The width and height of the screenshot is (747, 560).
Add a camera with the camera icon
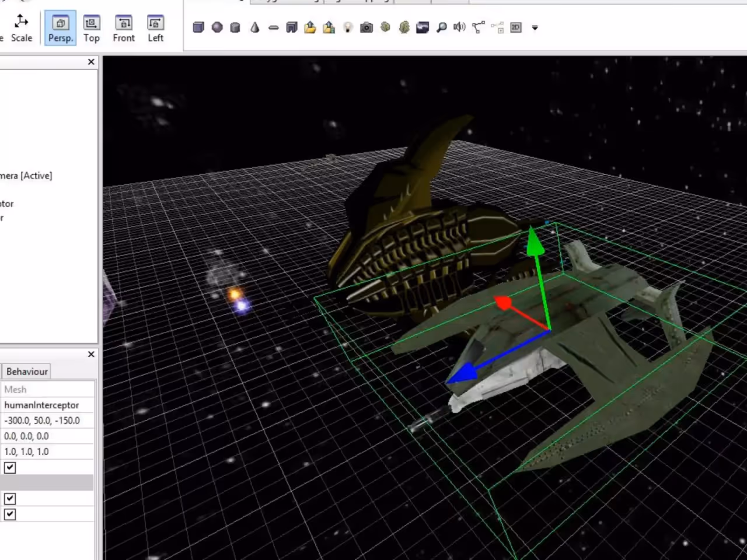click(x=366, y=27)
